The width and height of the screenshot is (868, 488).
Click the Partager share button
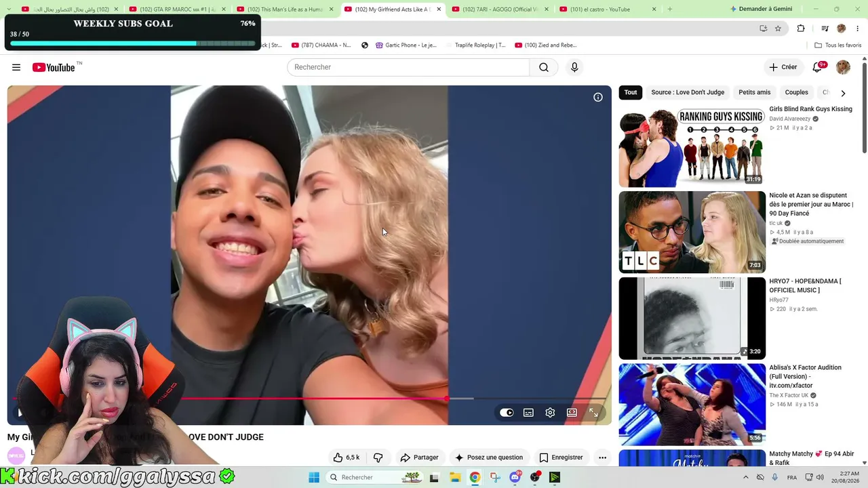[419, 457]
